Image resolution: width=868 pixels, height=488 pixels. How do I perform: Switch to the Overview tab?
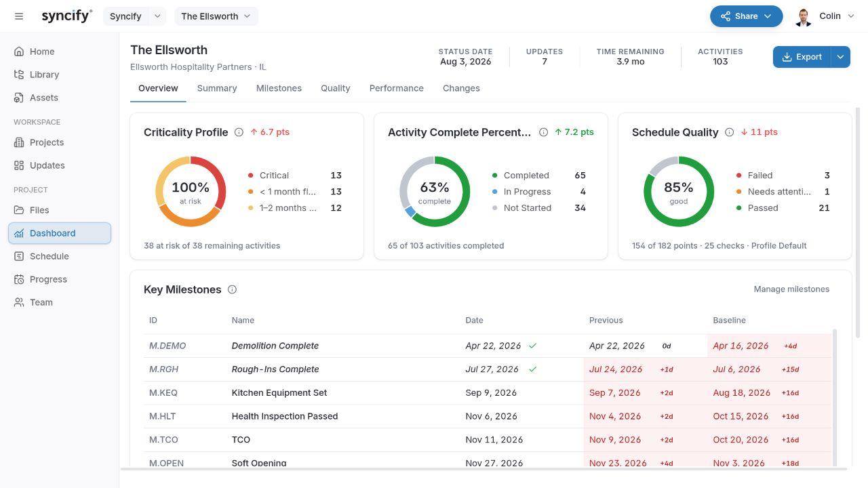[158, 88]
